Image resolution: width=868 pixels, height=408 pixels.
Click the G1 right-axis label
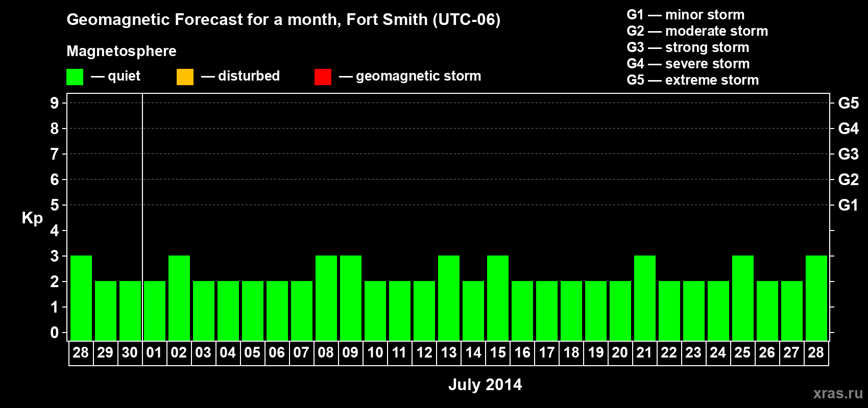[849, 205]
